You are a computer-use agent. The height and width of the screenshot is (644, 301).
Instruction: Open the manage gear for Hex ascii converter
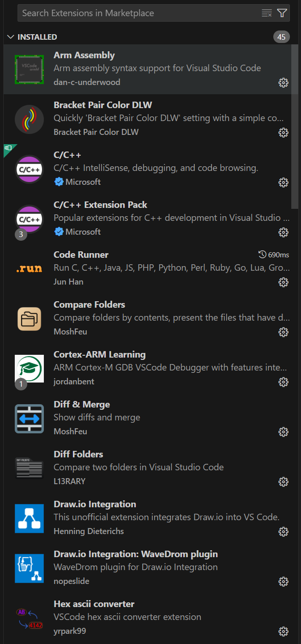point(283,632)
